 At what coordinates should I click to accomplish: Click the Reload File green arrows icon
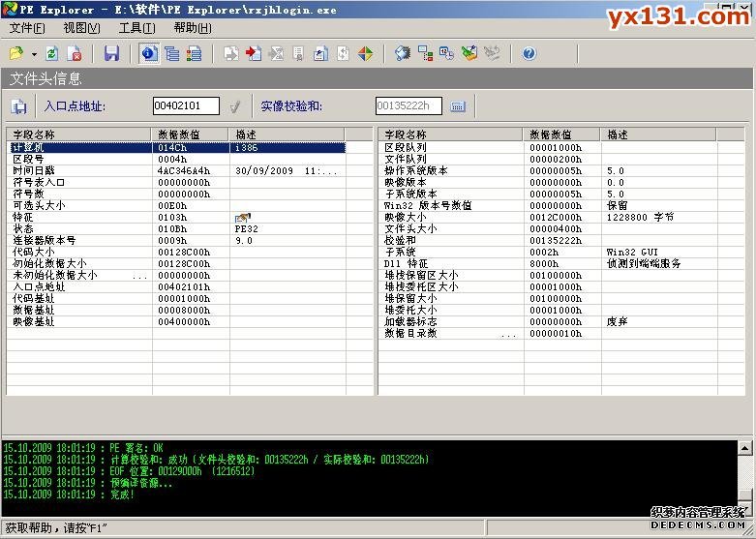click(x=53, y=54)
